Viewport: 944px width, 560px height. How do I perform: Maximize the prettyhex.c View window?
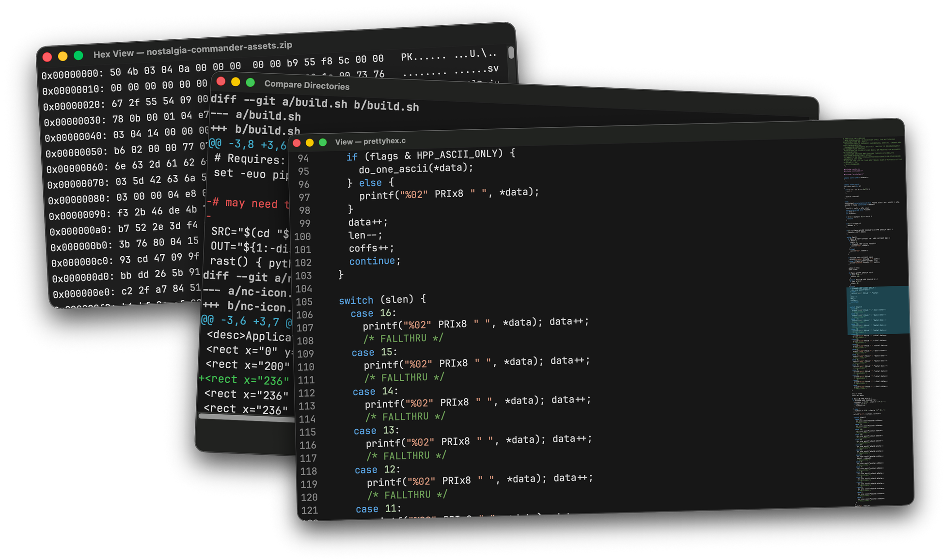(323, 142)
